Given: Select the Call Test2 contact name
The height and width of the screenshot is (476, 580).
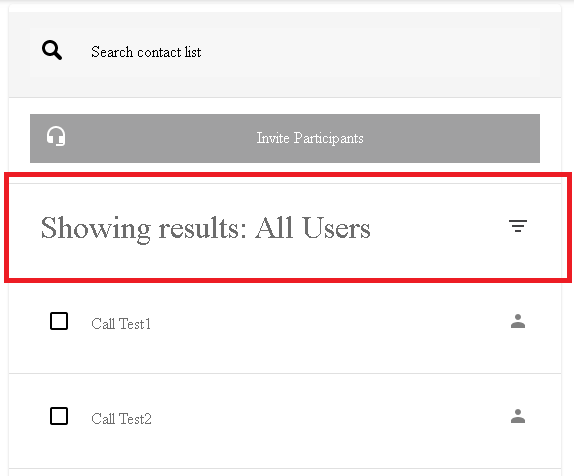Looking at the screenshot, I should click(121, 419).
